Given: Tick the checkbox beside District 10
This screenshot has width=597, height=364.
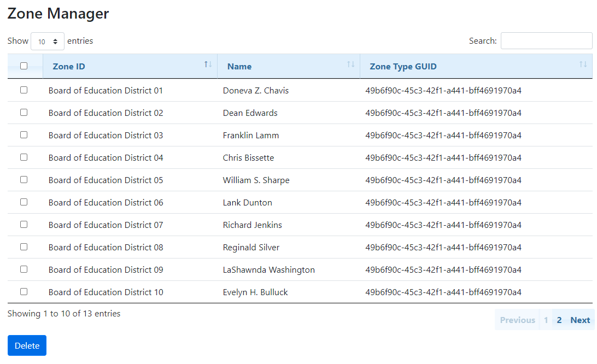Looking at the screenshot, I should point(24,292).
